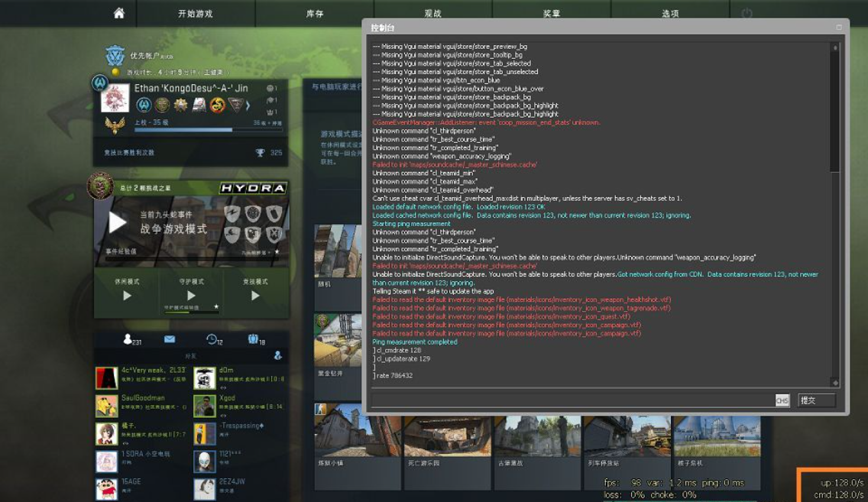Click the smiley commendation icon
The image size is (868, 502).
[x=270, y=89]
